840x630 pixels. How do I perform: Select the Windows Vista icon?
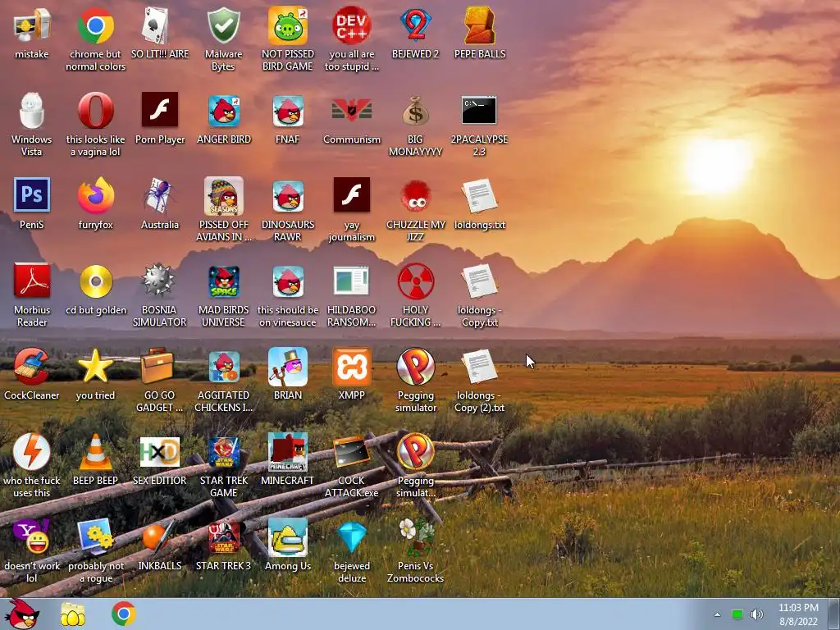point(32,111)
